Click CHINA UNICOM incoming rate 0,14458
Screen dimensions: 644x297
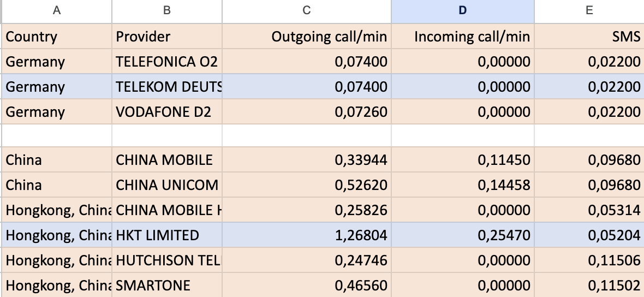(462, 185)
